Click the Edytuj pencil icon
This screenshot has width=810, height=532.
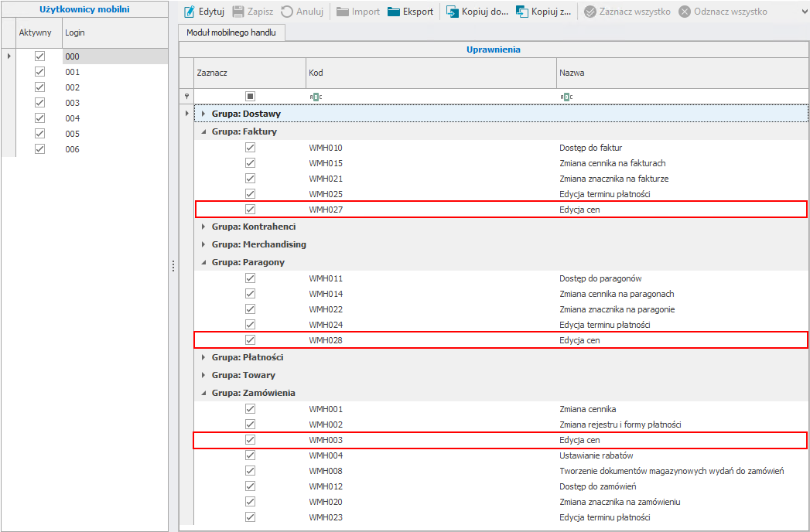click(189, 12)
